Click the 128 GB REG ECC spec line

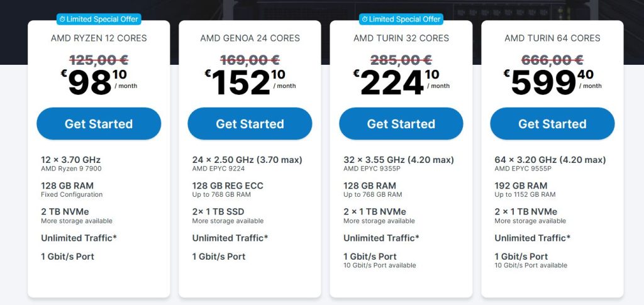228,186
